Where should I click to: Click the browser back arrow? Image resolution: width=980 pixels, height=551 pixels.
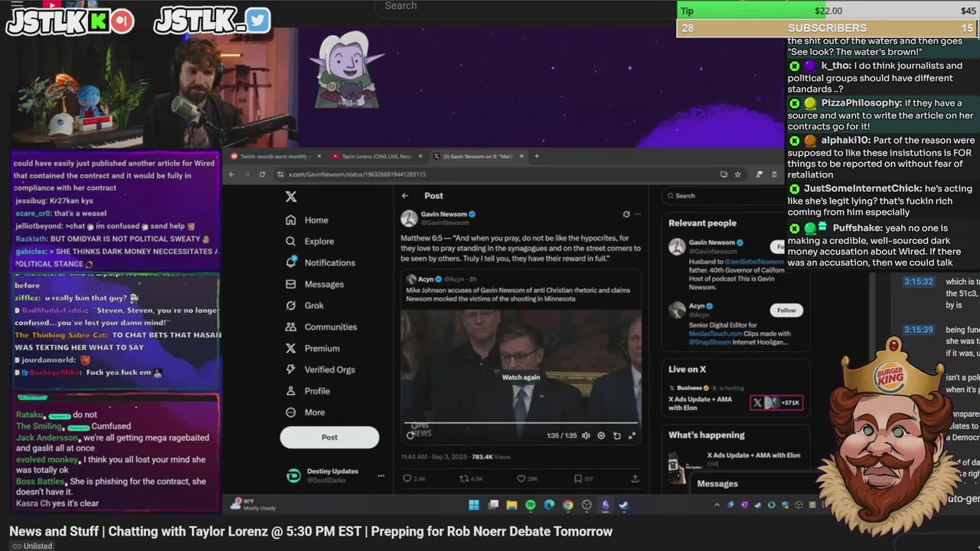234,174
